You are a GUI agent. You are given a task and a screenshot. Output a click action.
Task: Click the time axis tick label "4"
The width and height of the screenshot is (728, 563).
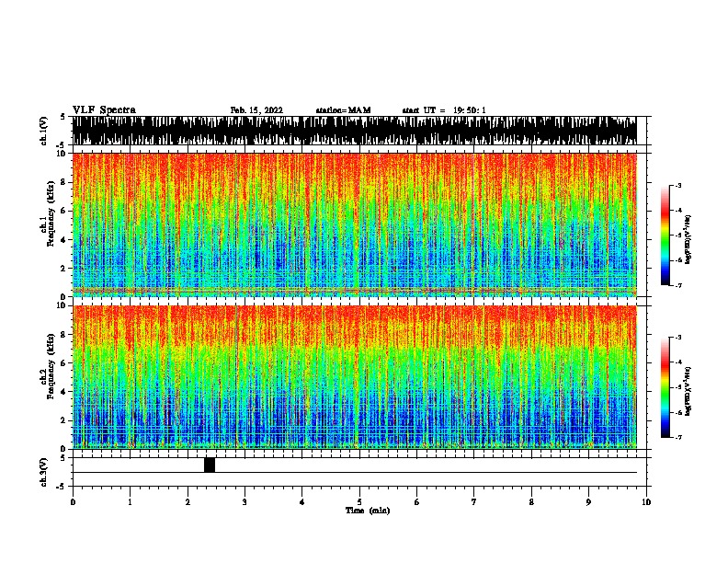click(301, 502)
